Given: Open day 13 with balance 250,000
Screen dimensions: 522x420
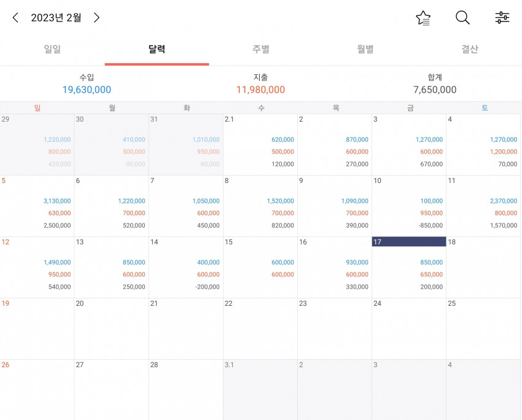Looking at the screenshot, I should (112, 267).
